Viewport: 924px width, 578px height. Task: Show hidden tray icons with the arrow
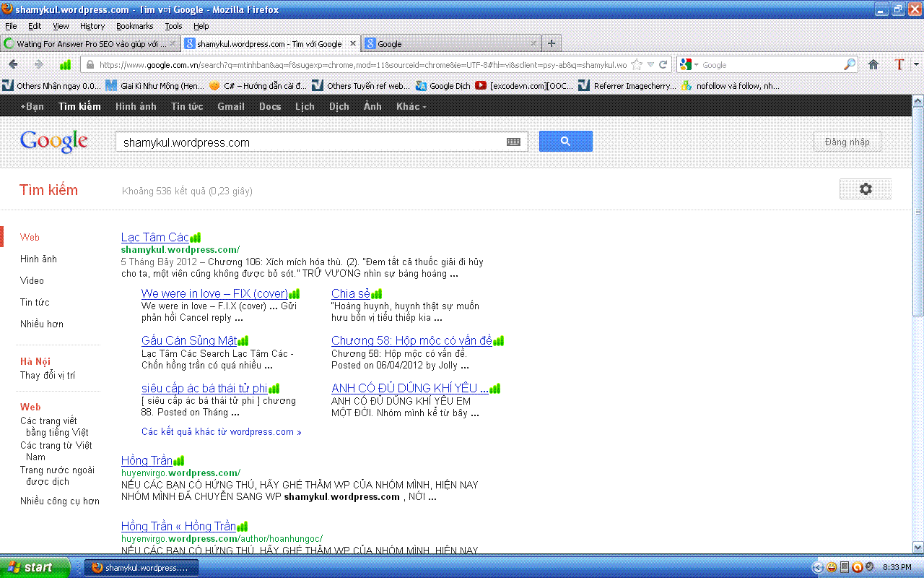[818, 567]
